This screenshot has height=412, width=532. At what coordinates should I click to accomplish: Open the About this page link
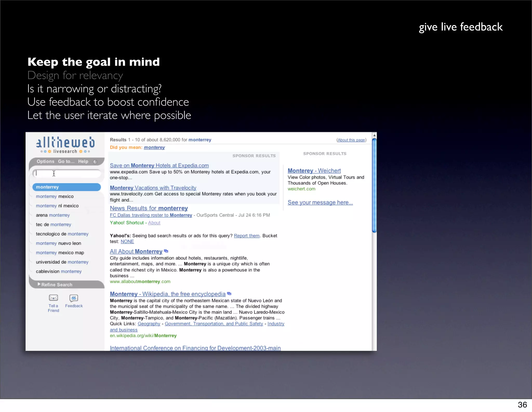(351, 140)
